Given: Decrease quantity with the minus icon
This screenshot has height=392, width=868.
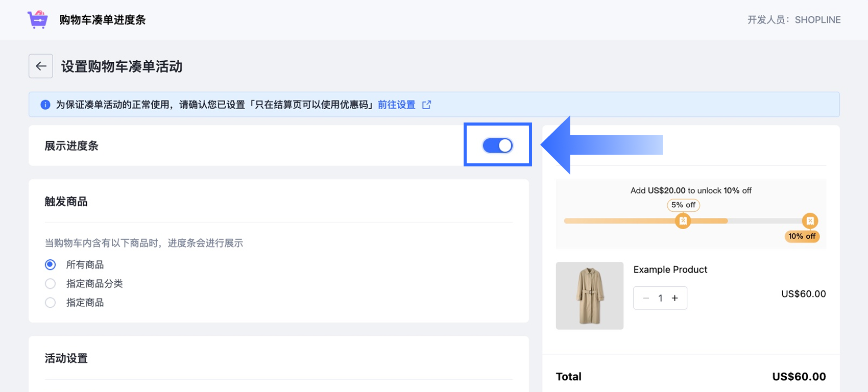Looking at the screenshot, I should coord(646,298).
